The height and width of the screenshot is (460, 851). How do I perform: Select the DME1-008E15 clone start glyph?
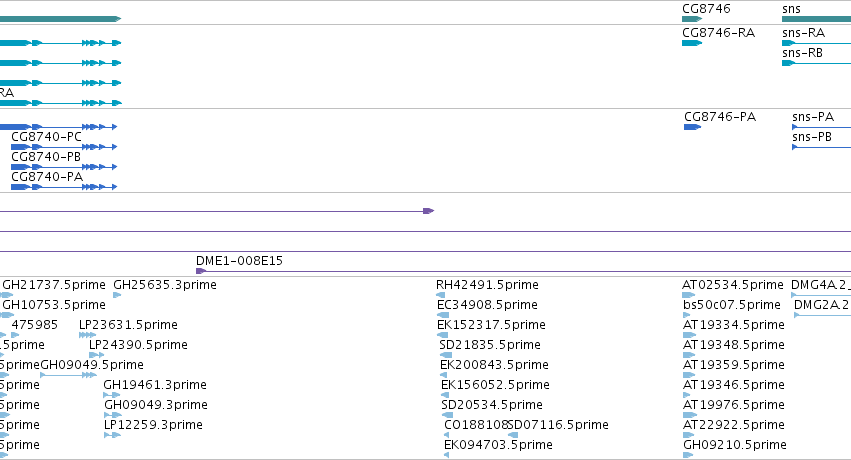[x=201, y=271]
